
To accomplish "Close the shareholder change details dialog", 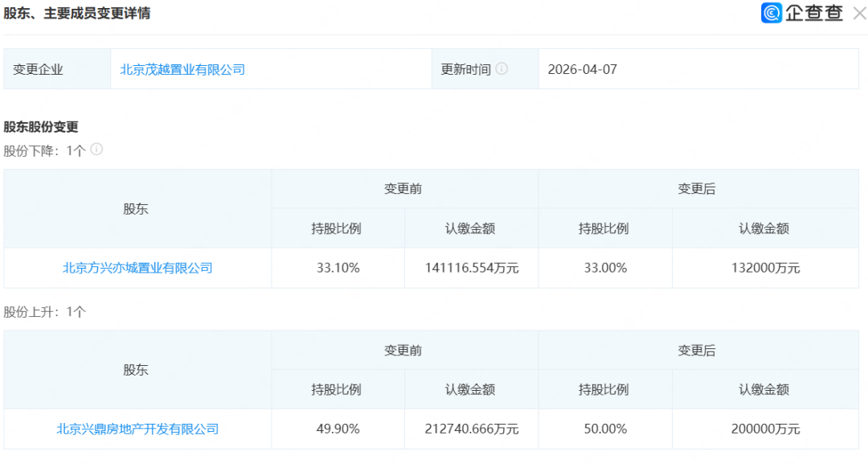I will [858, 13].
